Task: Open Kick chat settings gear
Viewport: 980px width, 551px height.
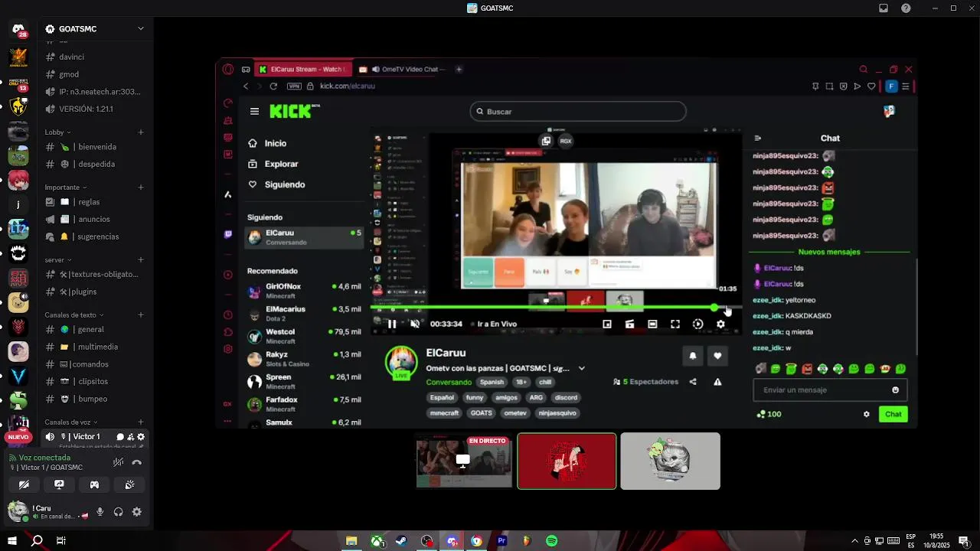Action: (x=866, y=414)
